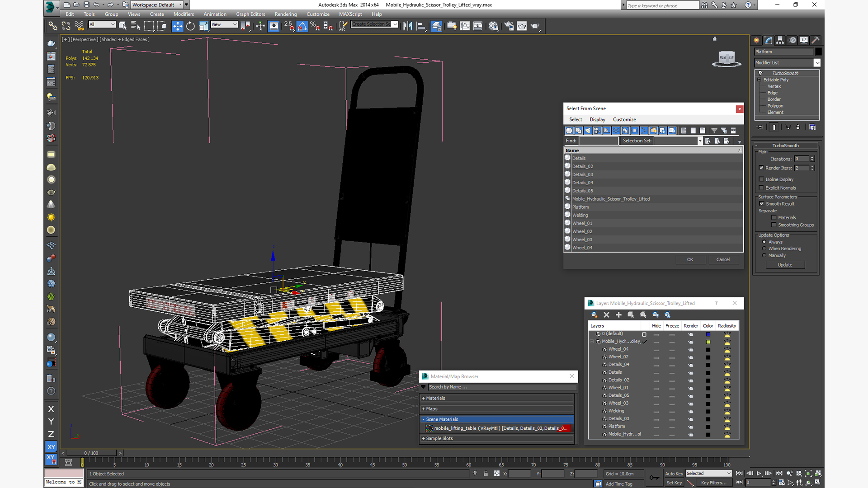Toggle Render Iters checkbox in TurboSmooth
The width and height of the screenshot is (868, 488).
[x=761, y=168]
